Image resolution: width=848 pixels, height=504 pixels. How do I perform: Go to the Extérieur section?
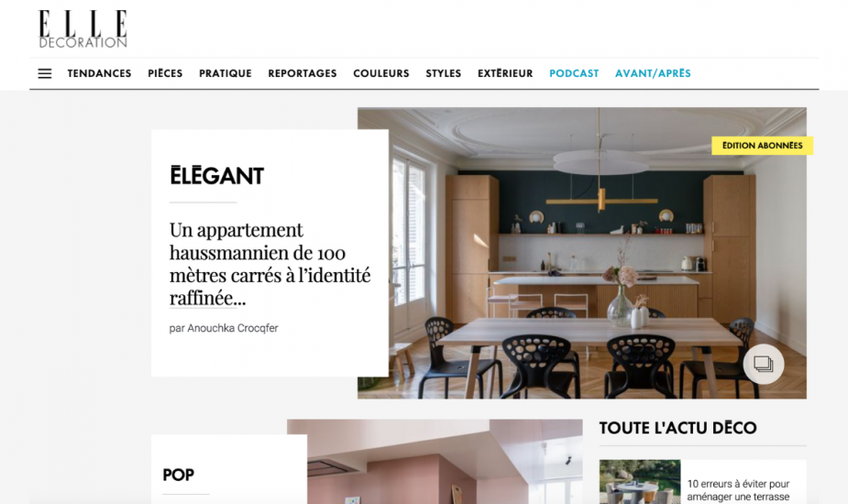[505, 73]
